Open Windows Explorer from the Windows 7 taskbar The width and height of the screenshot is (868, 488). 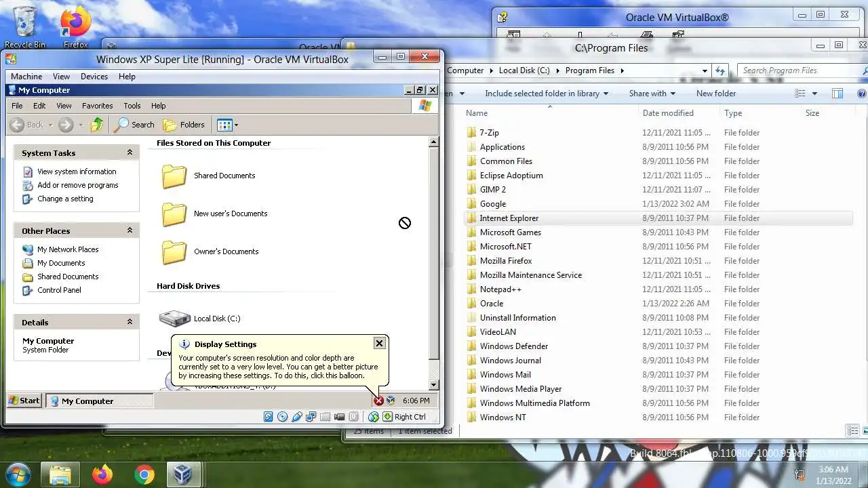pos(60,474)
